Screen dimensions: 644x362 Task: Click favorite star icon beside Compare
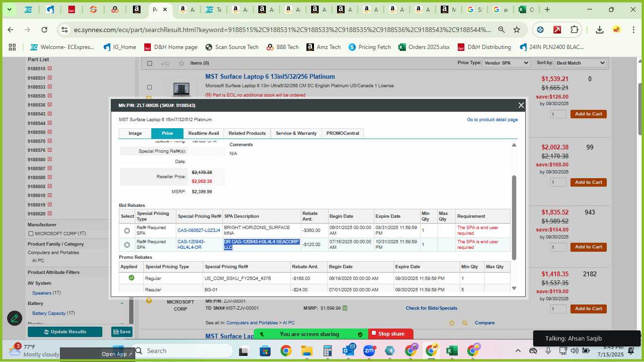[452, 323]
